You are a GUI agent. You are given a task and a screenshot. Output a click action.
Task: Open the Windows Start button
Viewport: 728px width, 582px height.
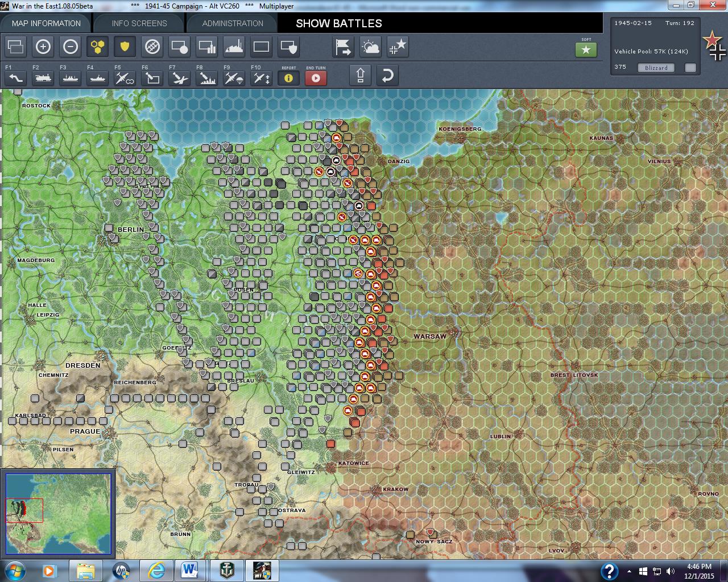point(14,570)
